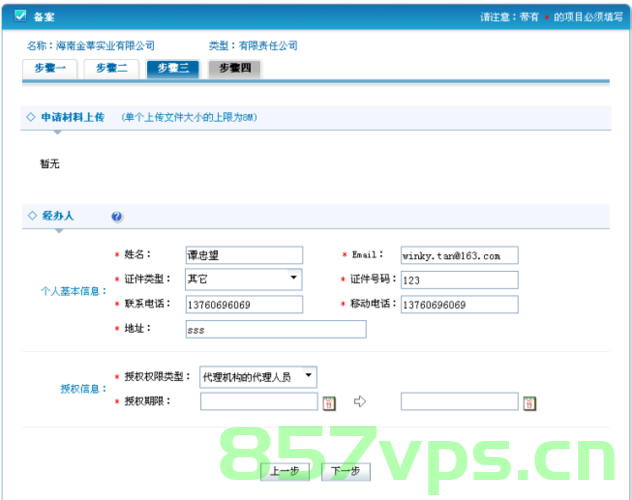The image size is (632, 500).
Task: Click the 个人基本信息 label
Action: click(73, 291)
